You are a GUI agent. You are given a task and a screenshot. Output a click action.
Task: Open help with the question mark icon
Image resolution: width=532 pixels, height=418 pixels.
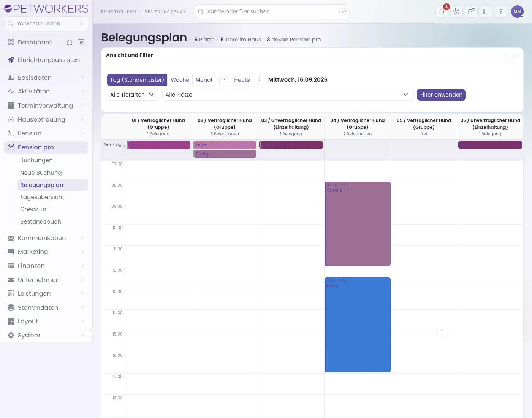tap(501, 11)
